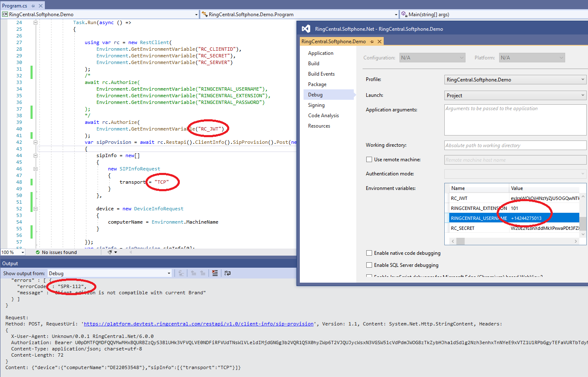Close the Program.cs tab
The image size is (588, 377).
point(41,6)
